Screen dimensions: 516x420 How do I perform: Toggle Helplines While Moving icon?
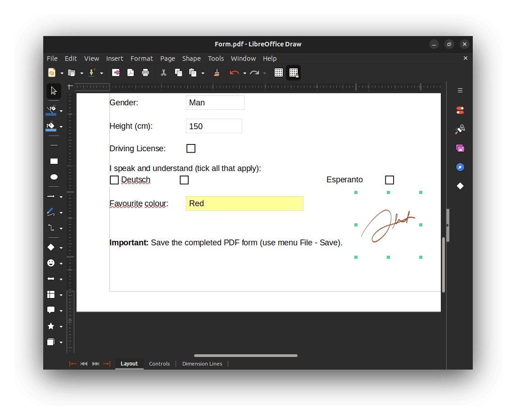[294, 72]
